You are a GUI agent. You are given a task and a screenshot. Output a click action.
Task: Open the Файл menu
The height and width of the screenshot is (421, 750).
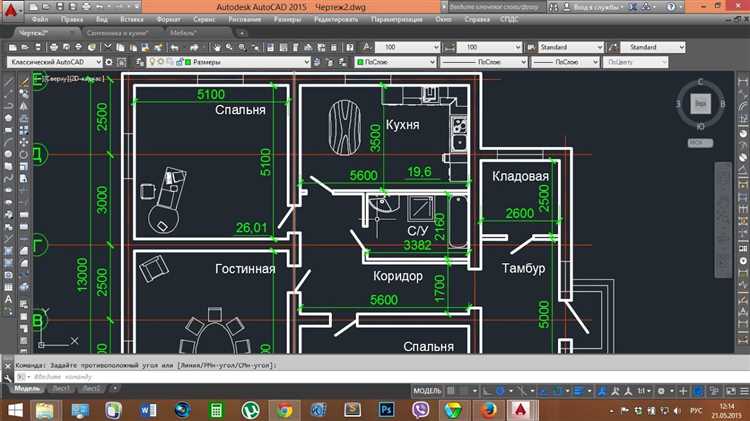point(40,20)
